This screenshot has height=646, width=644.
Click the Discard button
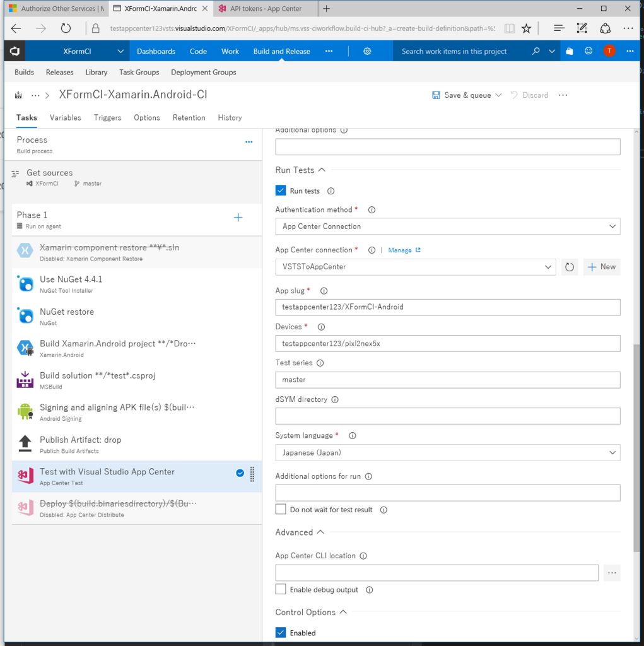(529, 95)
